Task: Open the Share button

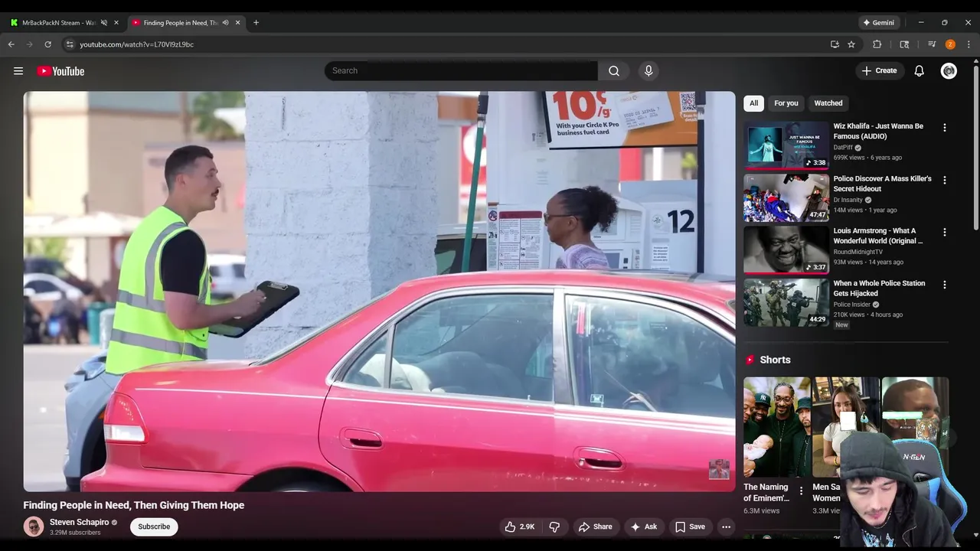Action: coord(595,527)
